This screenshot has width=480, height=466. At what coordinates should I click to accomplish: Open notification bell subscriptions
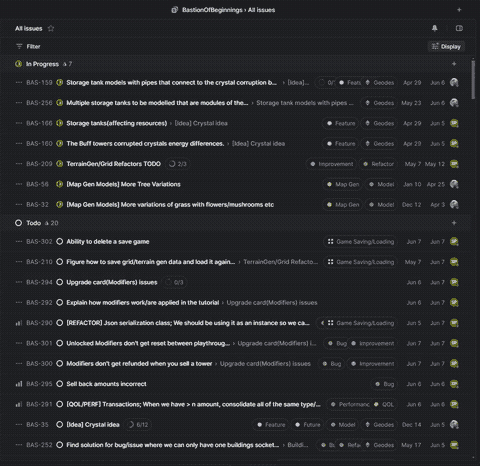(434, 28)
